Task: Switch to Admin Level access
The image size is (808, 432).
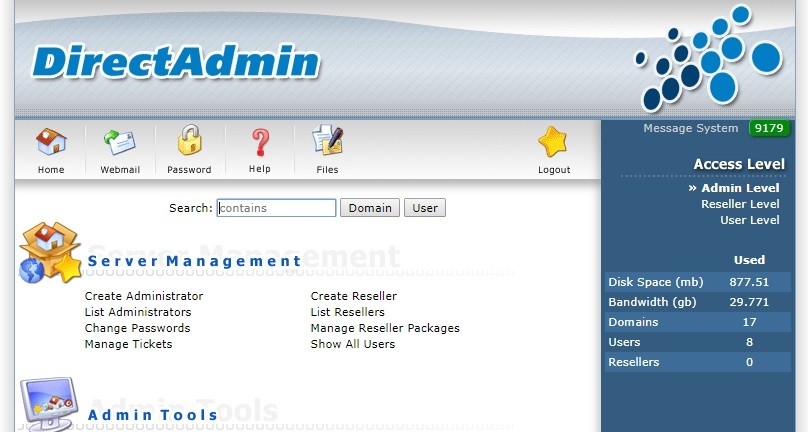Action: pos(740,188)
